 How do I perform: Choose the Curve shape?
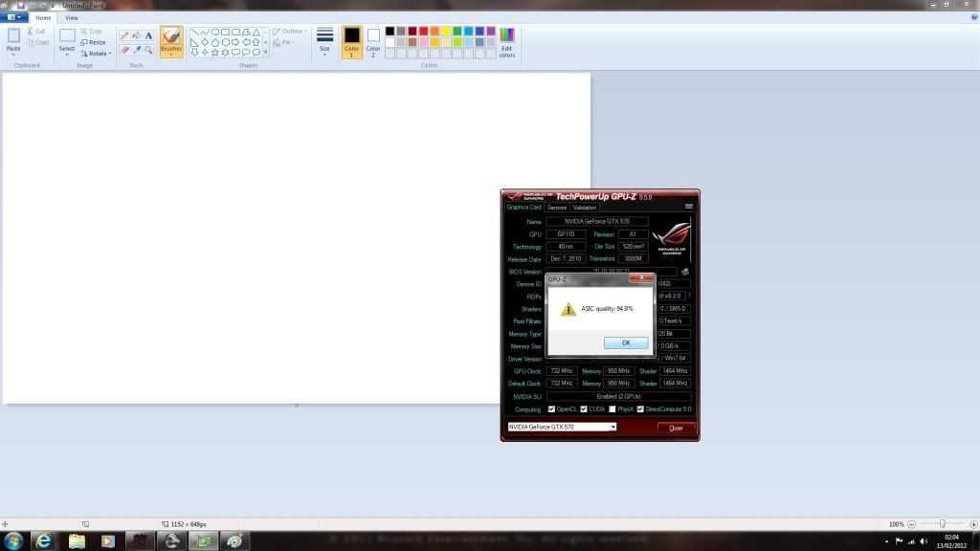(205, 32)
